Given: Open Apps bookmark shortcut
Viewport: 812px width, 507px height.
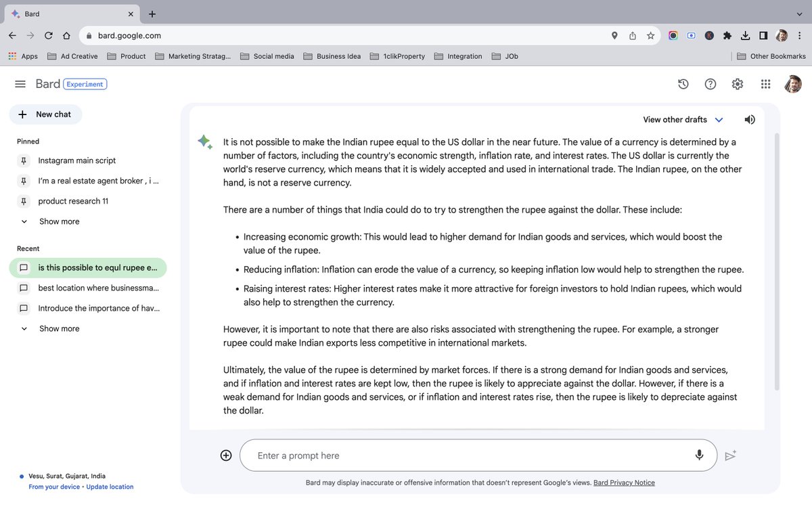Looking at the screenshot, I should click(23, 56).
